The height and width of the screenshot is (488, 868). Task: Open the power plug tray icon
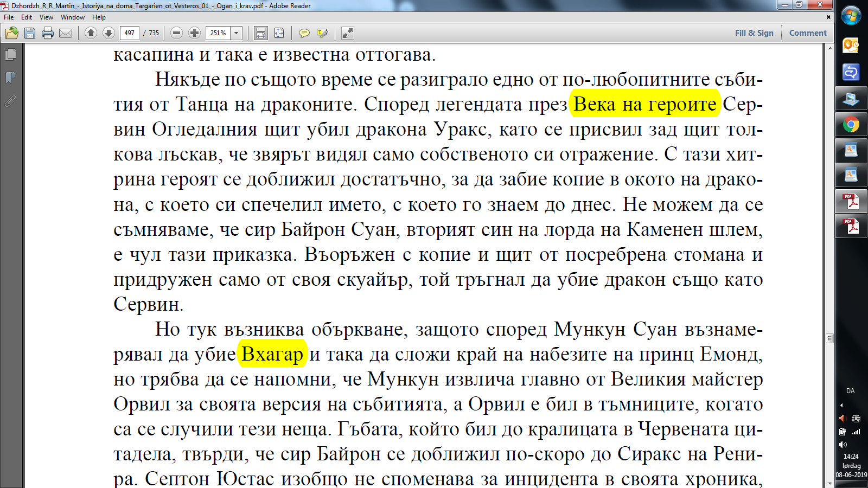point(843,432)
